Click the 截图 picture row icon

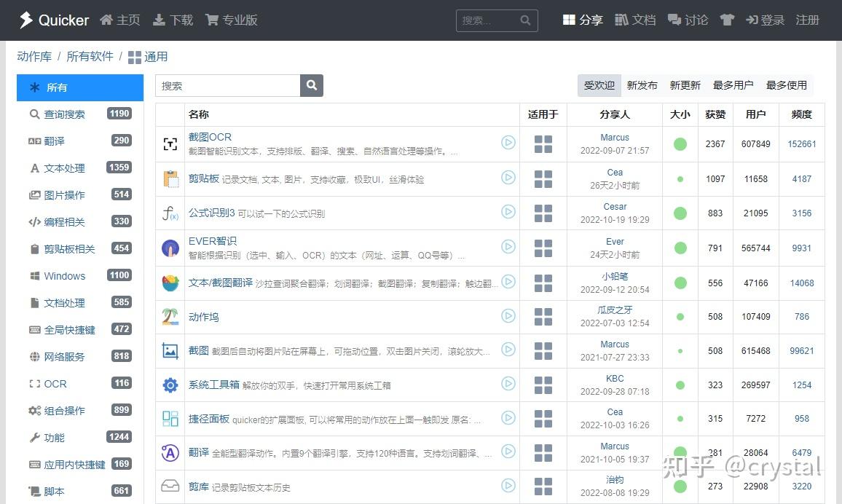[x=170, y=351]
